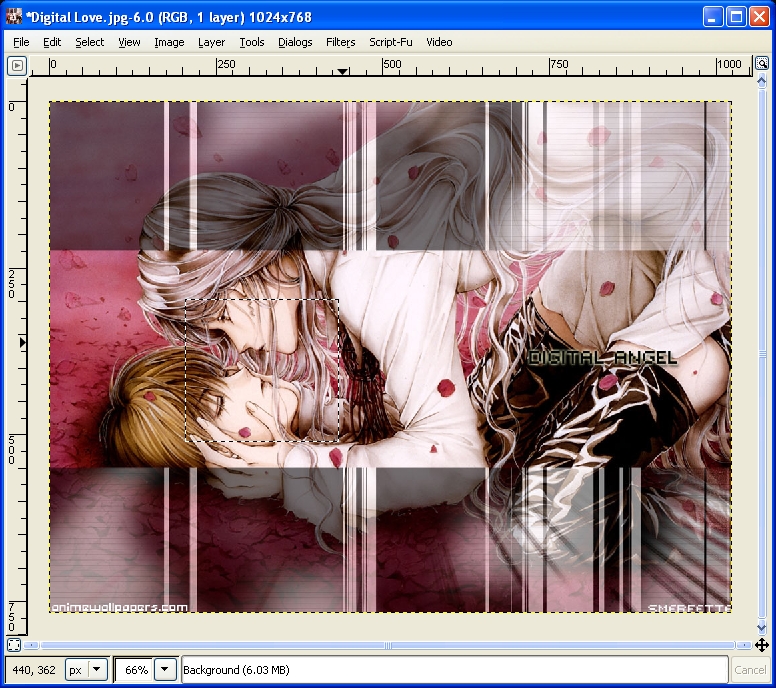Open the Video menu

(x=439, y=42)
